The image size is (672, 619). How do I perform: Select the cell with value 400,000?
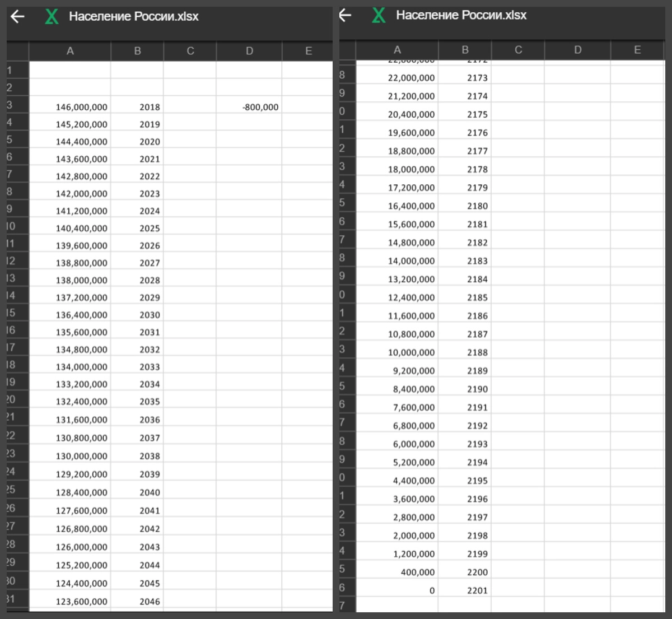click(x=398, y=572)
